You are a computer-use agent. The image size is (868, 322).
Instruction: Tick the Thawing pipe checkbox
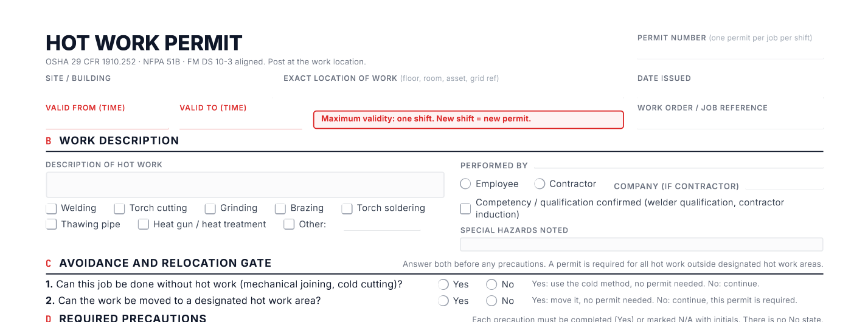(x=52, y=224)
